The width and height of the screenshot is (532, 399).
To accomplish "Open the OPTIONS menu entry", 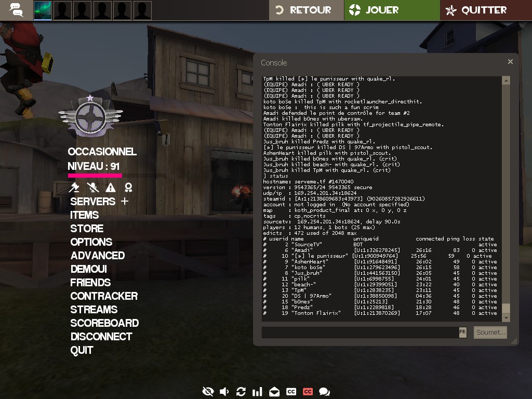I will (x=91, y=242).
